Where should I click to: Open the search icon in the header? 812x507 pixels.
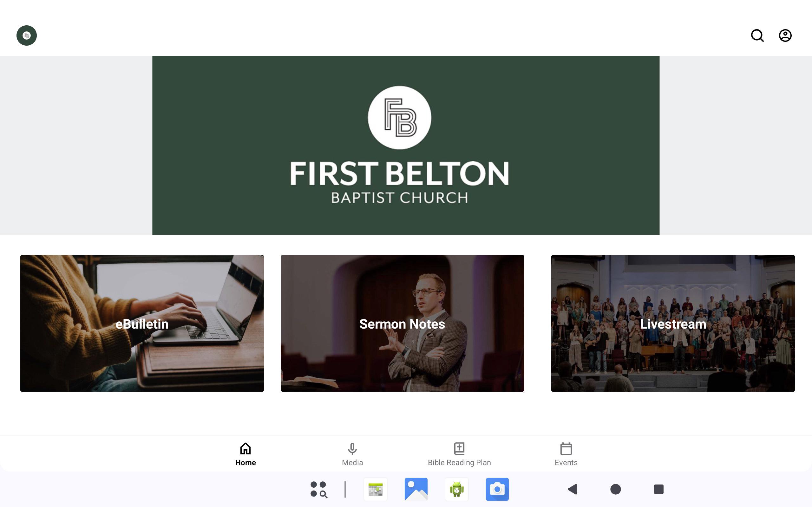click(x=757, y=35)
